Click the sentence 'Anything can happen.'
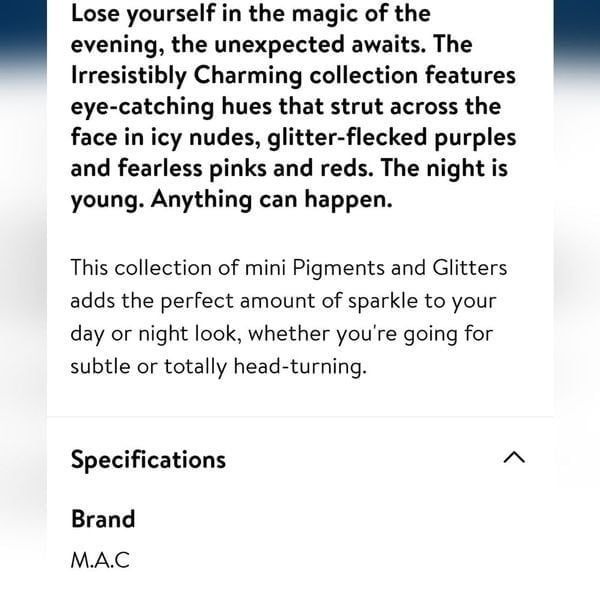 point(272,199)
